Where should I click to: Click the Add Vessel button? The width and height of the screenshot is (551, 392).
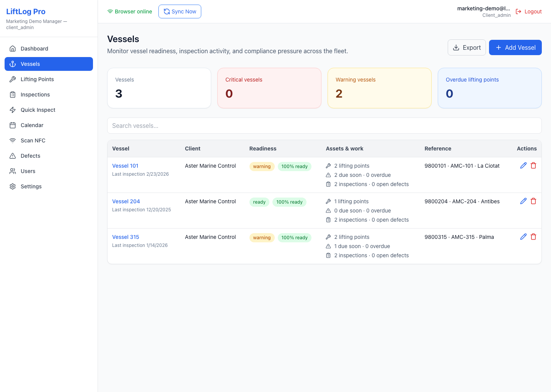point(515,47)
